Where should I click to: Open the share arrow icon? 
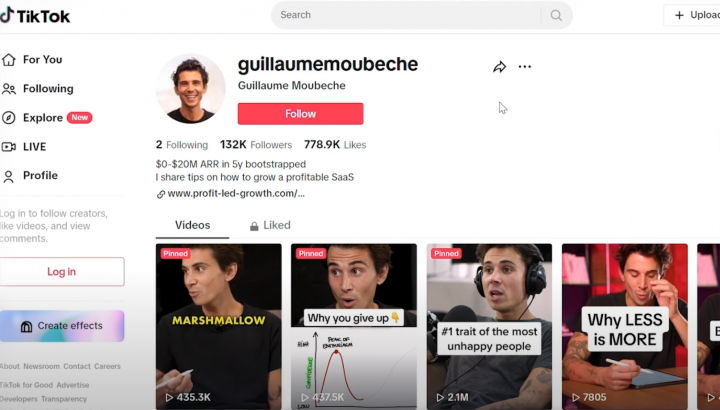[500, 67]
